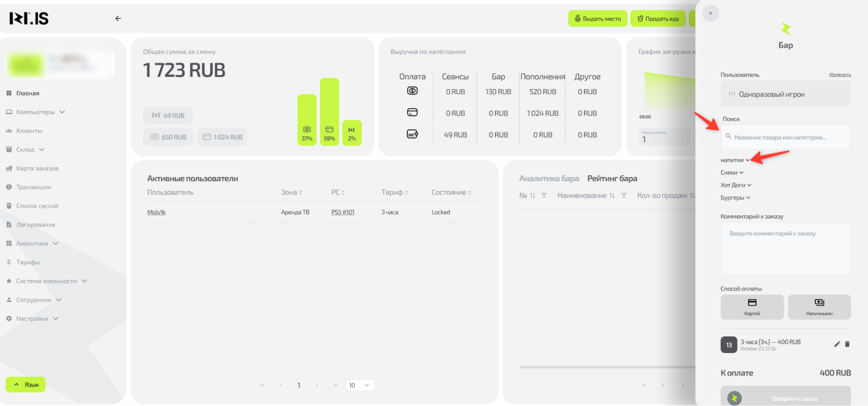Screen dimensions: 868x406
Task: Expand the напитки category
Action: 735,160
